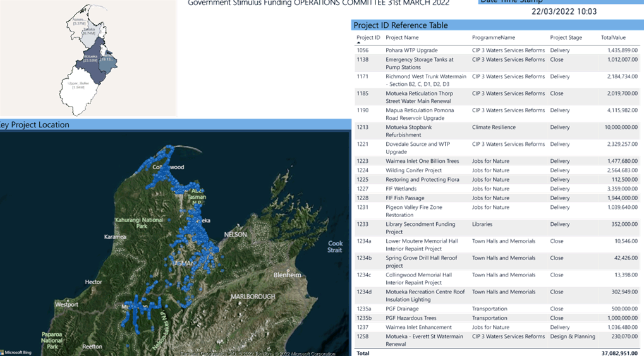The height and width of the screenshot is (356, 644).
Task: Click the Westport label on satellite map
Action: pyautogui.click(x=66, y=304)
